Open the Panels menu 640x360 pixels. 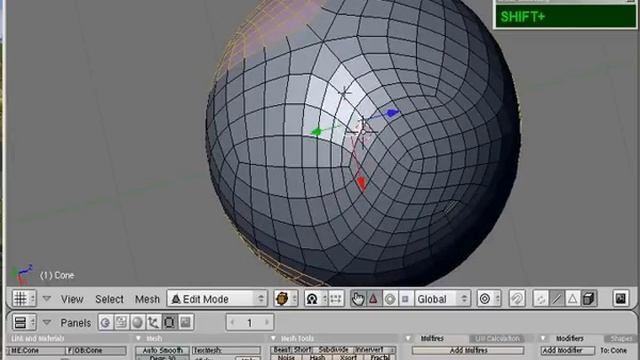pos(76,323)
